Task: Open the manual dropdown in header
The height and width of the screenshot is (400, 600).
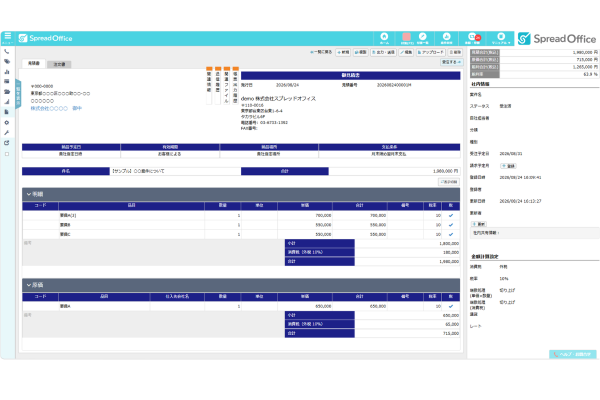Action: 501,38
